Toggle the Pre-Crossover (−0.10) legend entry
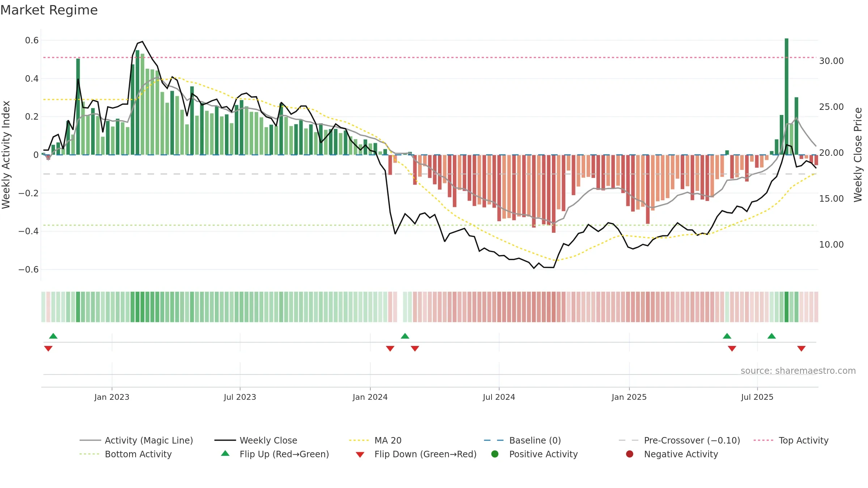This screenshot has height=488, width=868. coord(679,440)
